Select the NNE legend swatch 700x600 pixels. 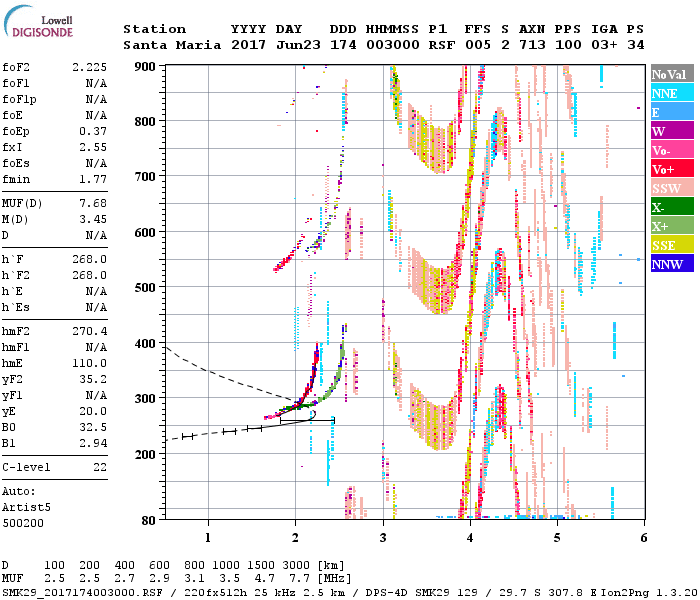(672, 93)
